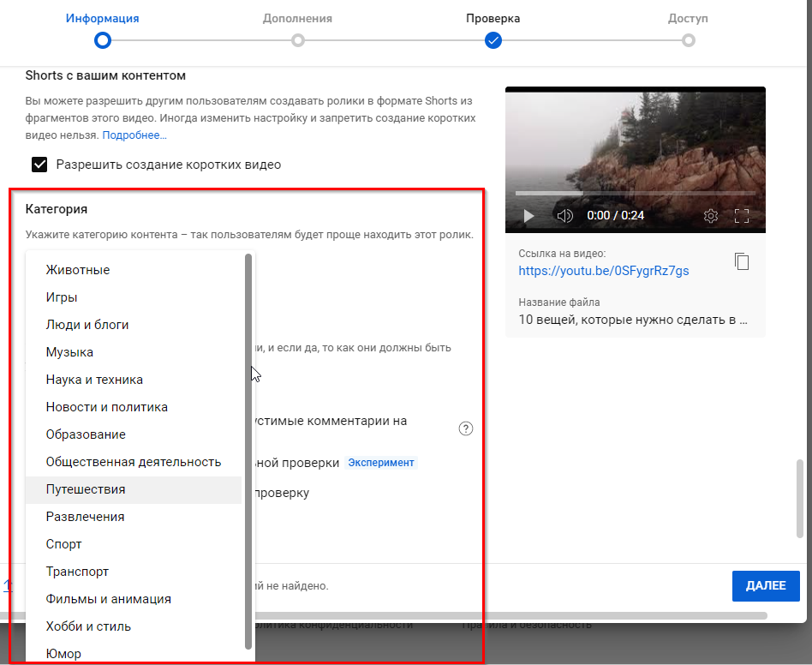The height and width of the screenshot is (665, 812).
Task: Jump to the Доступ step circle
Action: (x=688, y=40)
